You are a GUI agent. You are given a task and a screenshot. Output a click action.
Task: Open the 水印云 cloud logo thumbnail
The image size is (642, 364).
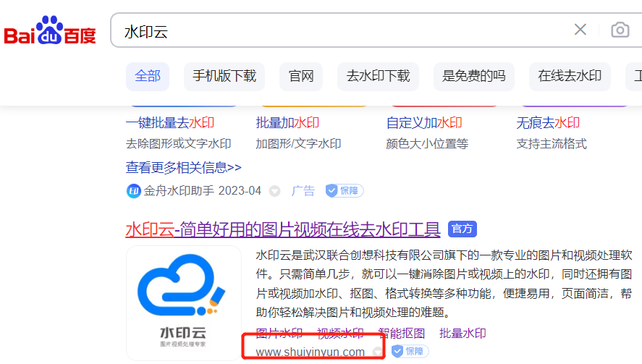[x=183, y=298]
